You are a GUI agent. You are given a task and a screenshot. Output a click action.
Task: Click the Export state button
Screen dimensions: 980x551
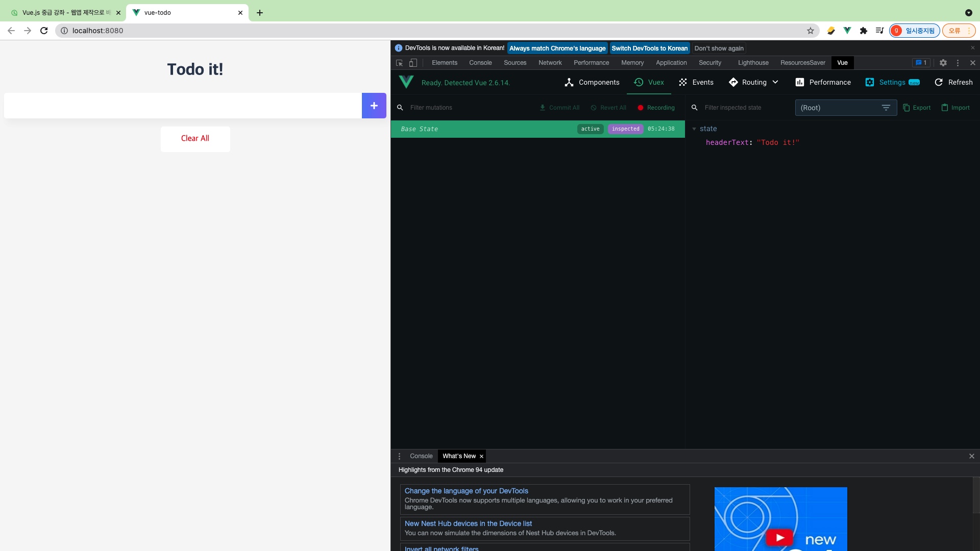(x=917, y=108)
